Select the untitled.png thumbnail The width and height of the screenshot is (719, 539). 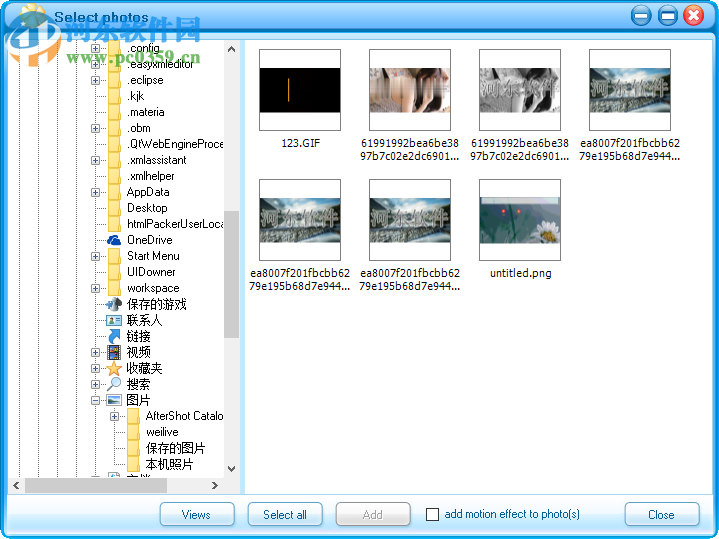pos(520,220)
